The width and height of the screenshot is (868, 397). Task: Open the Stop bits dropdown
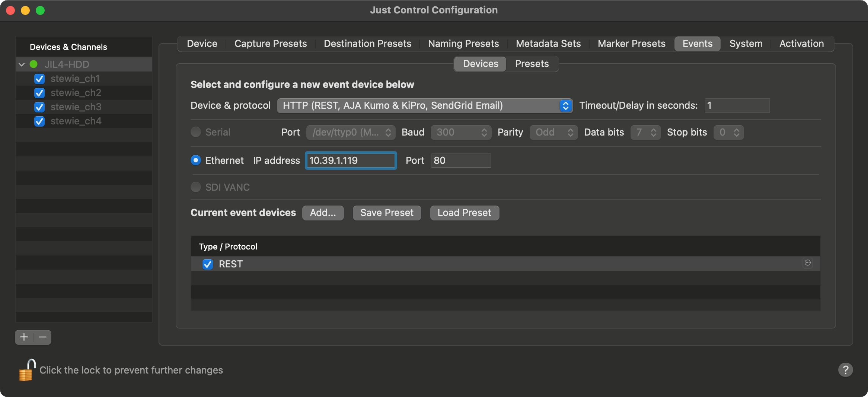[728, 132]
